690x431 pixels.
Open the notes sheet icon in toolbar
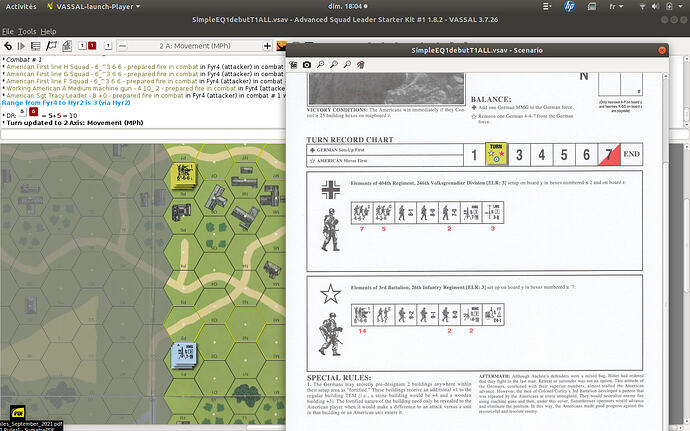[67, 46]
